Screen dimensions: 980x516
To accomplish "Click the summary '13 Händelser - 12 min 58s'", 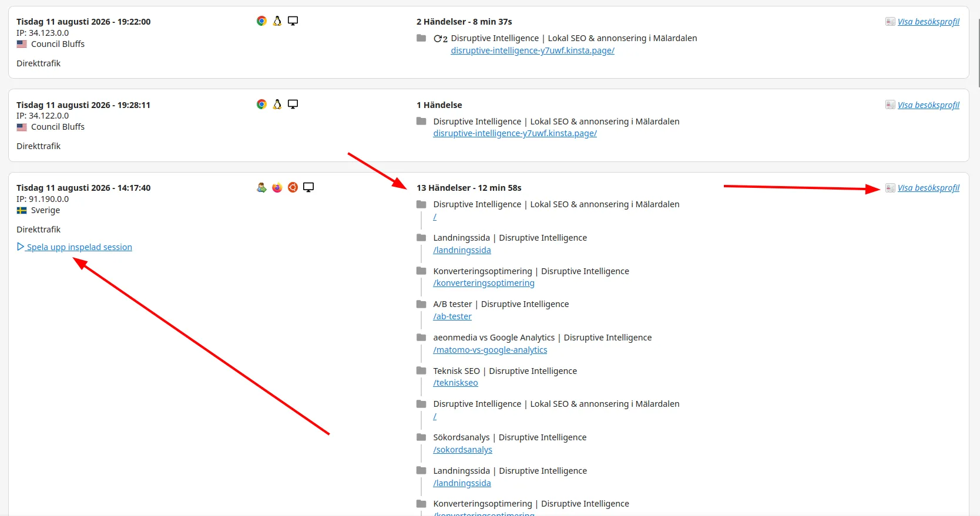I will click(469, 188).
